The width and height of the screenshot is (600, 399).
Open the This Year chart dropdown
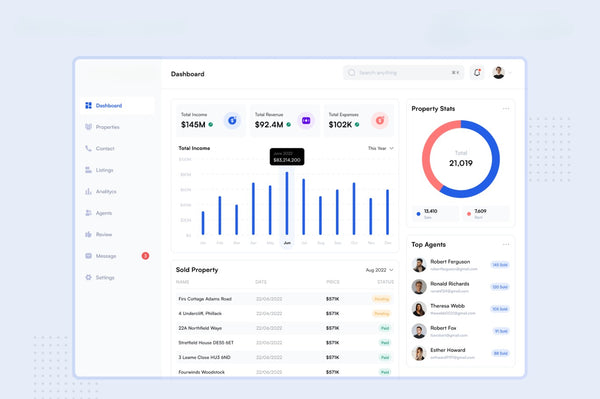coord(381,148)
